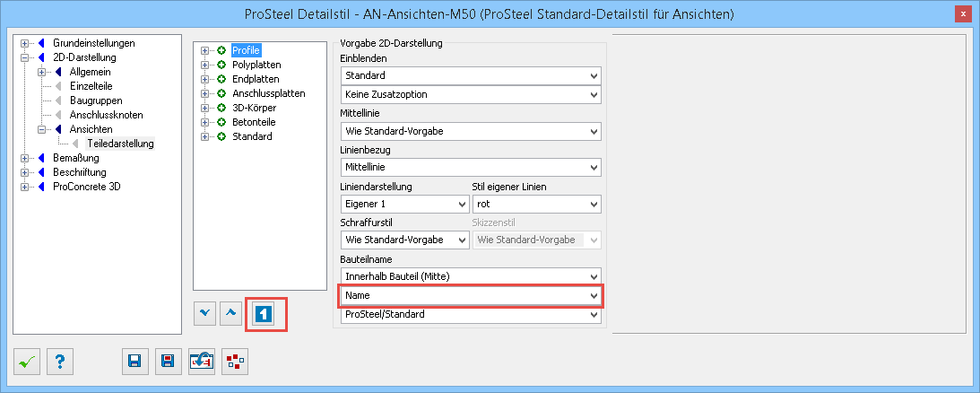980x393 pixels.
Task: Select the 3D-Körper entry in part list
Action: click(x=255, y=108)
